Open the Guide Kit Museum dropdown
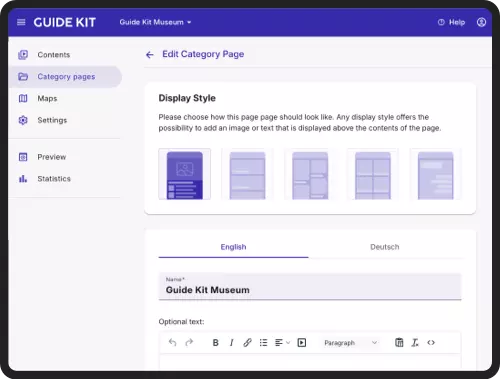 155,22
